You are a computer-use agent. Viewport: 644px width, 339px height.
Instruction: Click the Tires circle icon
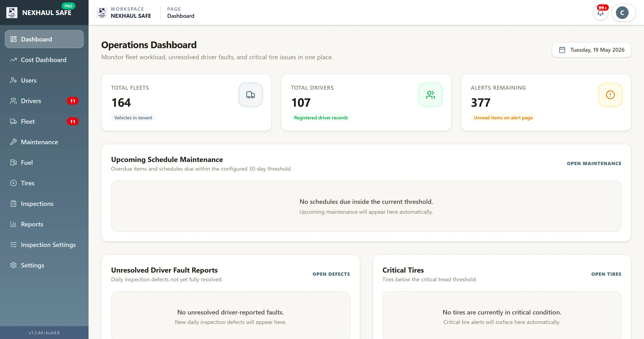click(13, 183)
